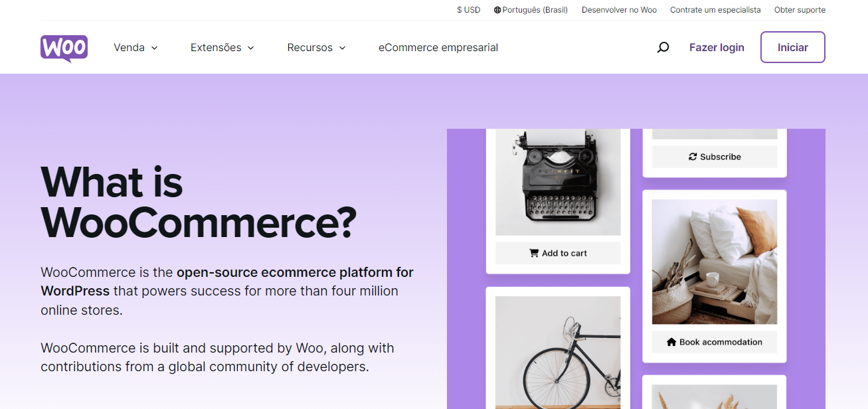Select the bicycle product thumbnail

558,352
